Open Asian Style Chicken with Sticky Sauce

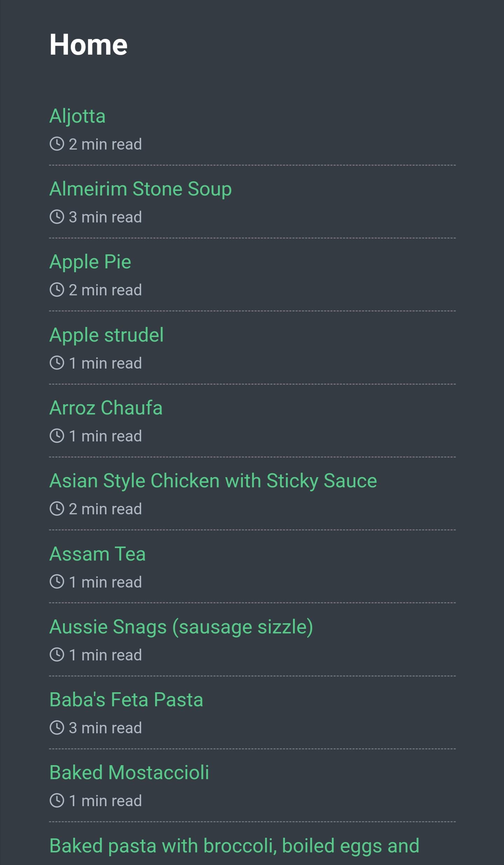(213, 481)
